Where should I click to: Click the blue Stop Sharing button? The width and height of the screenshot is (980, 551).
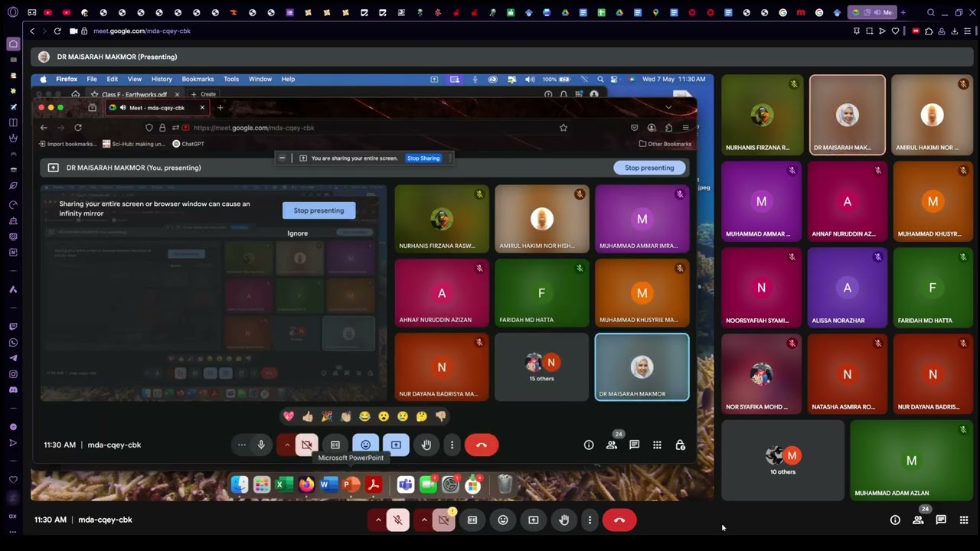point(423,158)
